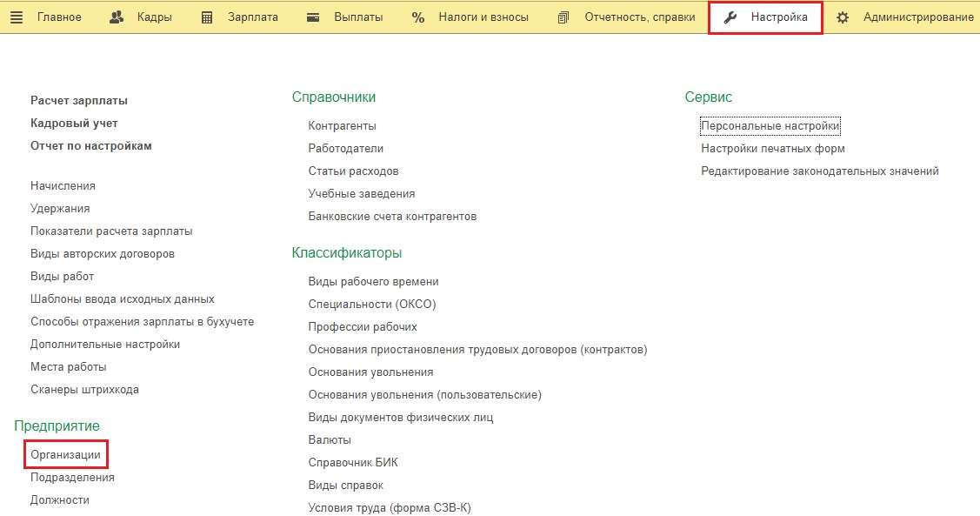Open Основания увольнения classifier
This screenshot has width=980, height=516.
(x=370, y=372)
